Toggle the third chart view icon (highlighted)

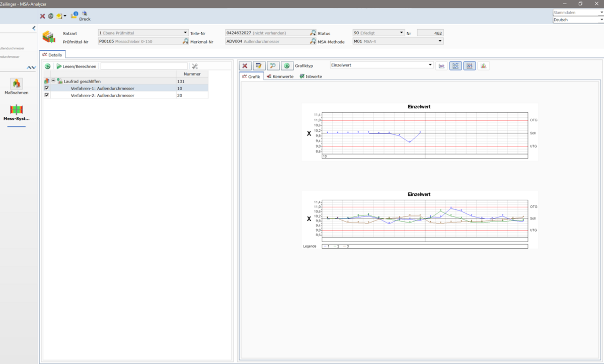point(470,66)
